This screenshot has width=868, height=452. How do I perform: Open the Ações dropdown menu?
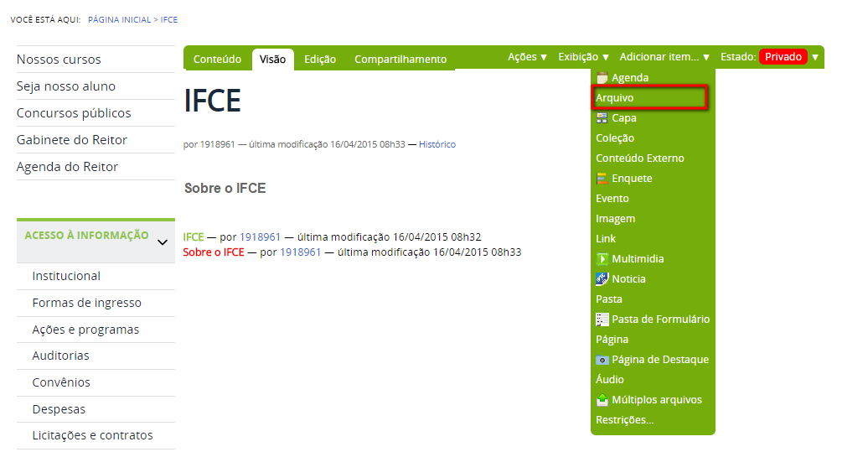coord(528,57)
